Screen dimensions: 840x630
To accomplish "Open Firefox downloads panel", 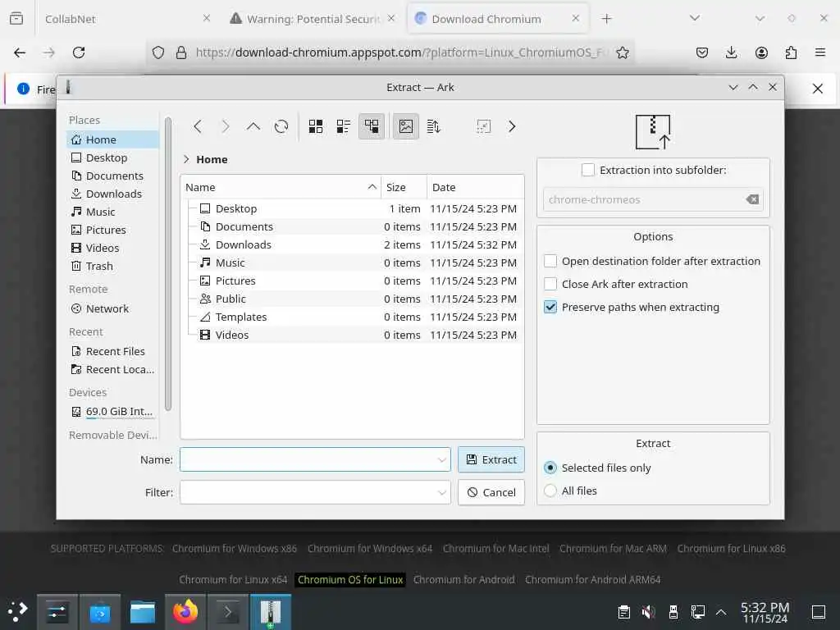I will point(731,52).
